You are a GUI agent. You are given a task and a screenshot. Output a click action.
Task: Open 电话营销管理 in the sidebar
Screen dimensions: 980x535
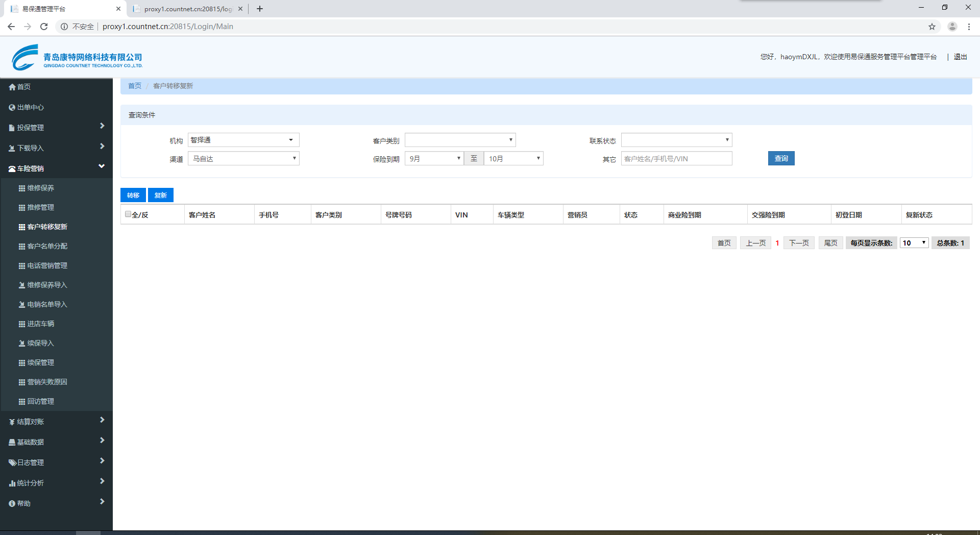[x=47, y=266]
